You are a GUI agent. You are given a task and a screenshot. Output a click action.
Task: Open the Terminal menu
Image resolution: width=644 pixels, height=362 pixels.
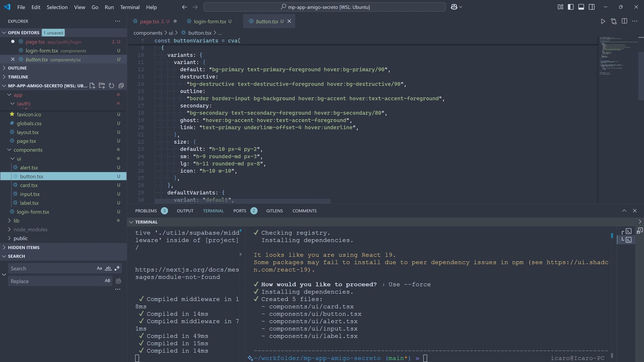coord(129,7)
